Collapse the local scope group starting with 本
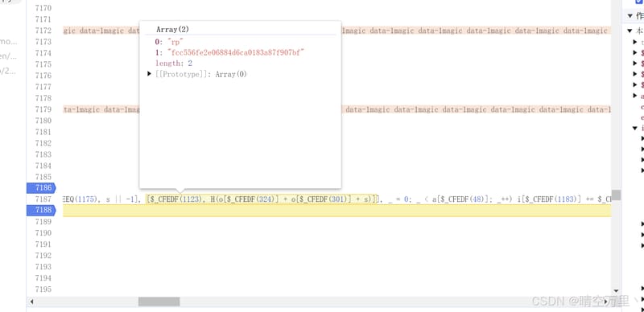Viewport: 644px width, 312px height. [x=630, y=31]
